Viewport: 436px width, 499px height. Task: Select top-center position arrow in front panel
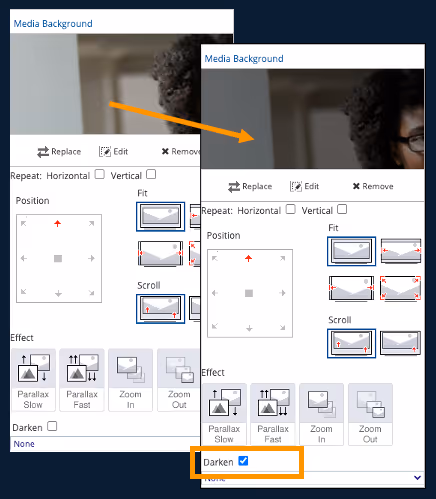(x=249, y=258)
